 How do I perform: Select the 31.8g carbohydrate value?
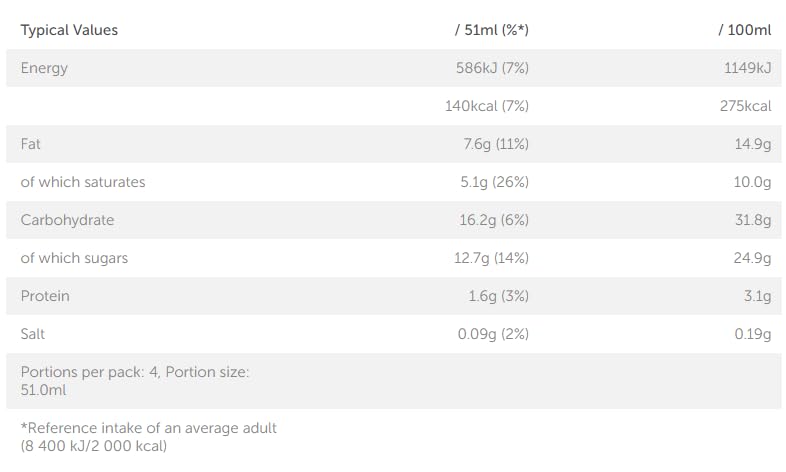[x=753, y=220]
